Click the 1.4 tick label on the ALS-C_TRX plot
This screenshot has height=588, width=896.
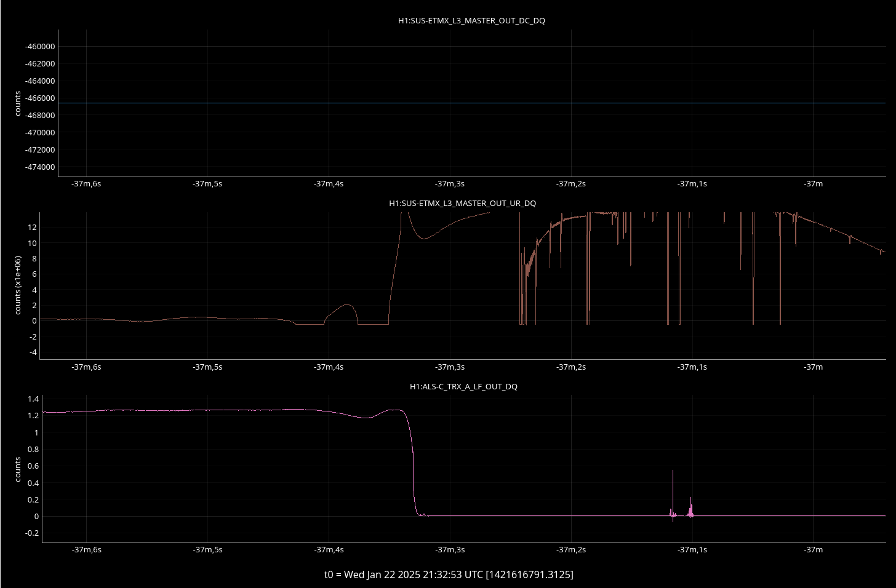click(x=33, y=399)
